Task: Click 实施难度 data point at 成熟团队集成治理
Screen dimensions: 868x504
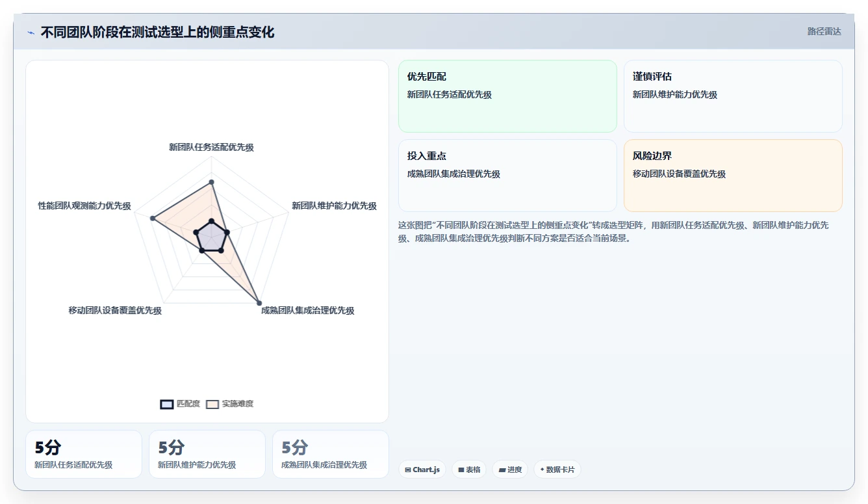Action: click(x=259, y=302)
